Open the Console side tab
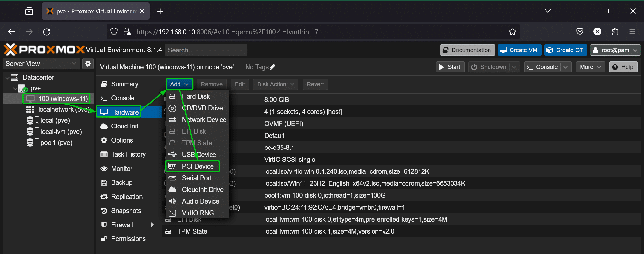Image resolution: width=644 pixels, height=254 pixels. [x=129, y=98]
